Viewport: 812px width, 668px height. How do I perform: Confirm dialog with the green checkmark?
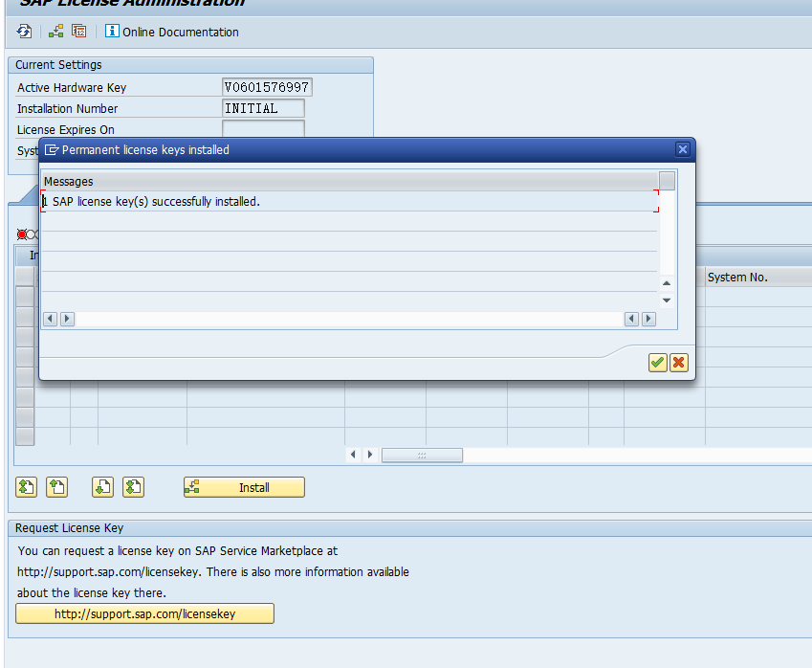657,363
